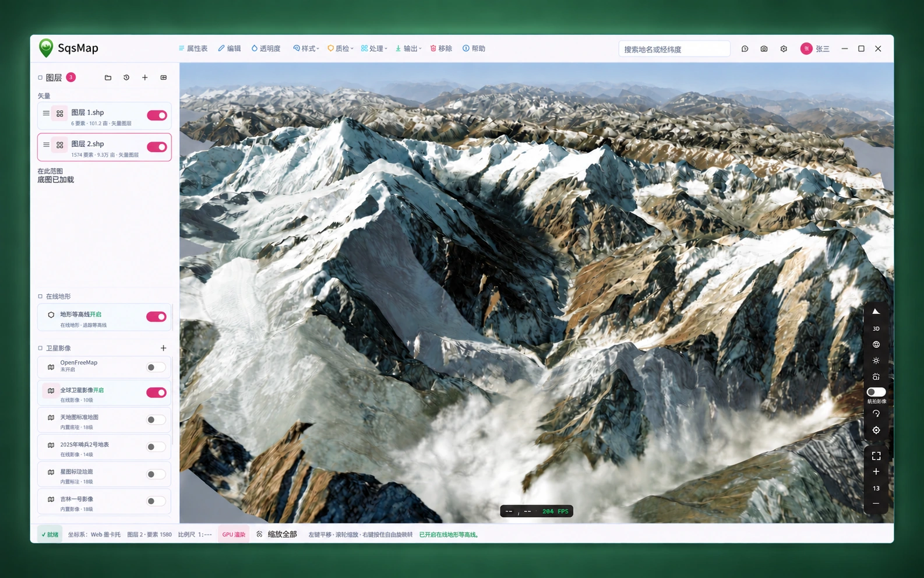The image size is (924, 578).
Task: Disable the 全球卫星影像 switch
Action: pos(156,392)
